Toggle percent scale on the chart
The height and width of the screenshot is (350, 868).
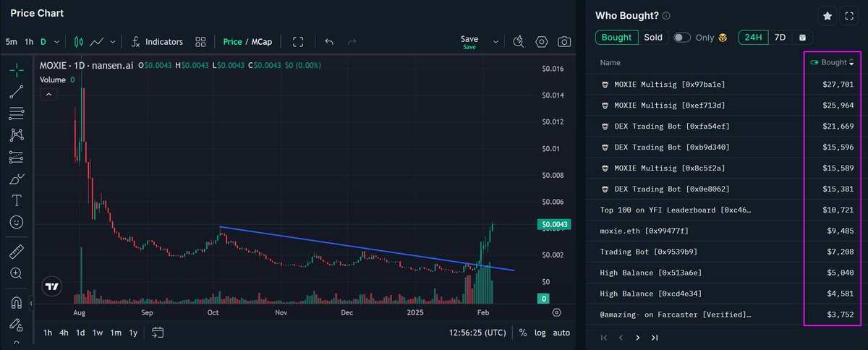click(523, 333)
